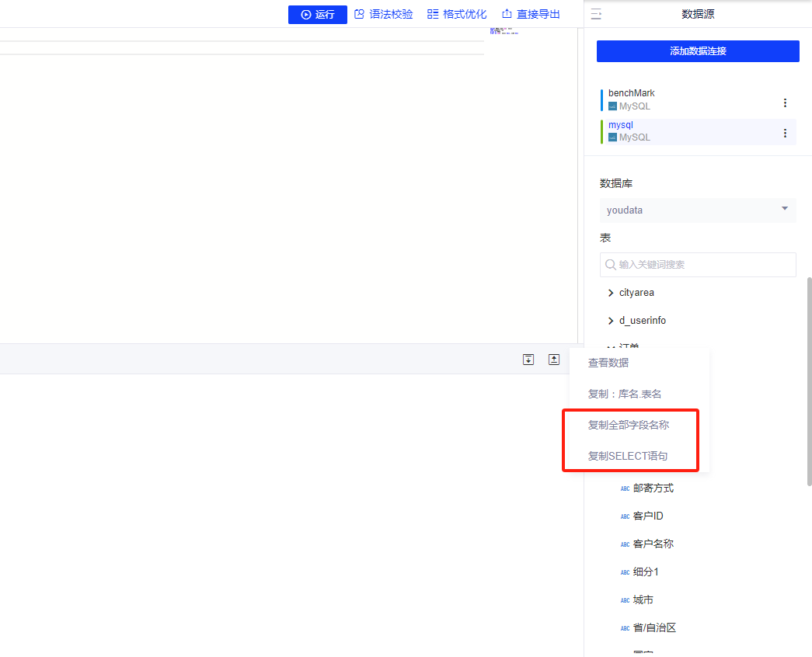
Task: Click 直接导出 to export results
Action: point(531,14)
